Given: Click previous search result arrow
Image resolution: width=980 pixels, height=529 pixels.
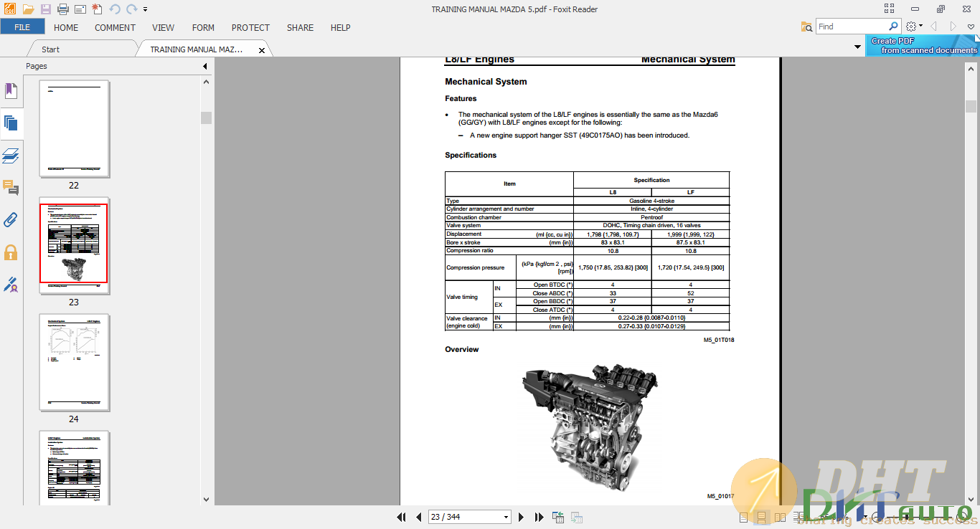Looking at the screenshot, I should coord(933,27).
